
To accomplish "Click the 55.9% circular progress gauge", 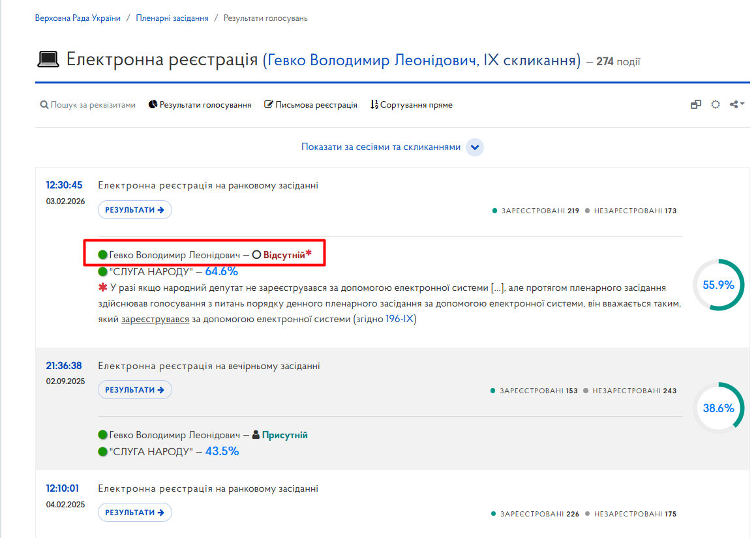I will 718,285.
